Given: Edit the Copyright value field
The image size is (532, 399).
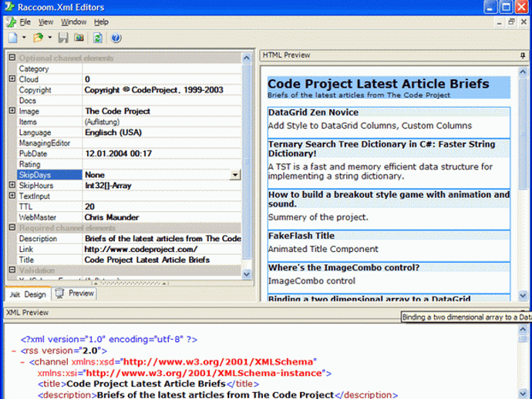Looking at the screenshot, I should coord(162,90).
